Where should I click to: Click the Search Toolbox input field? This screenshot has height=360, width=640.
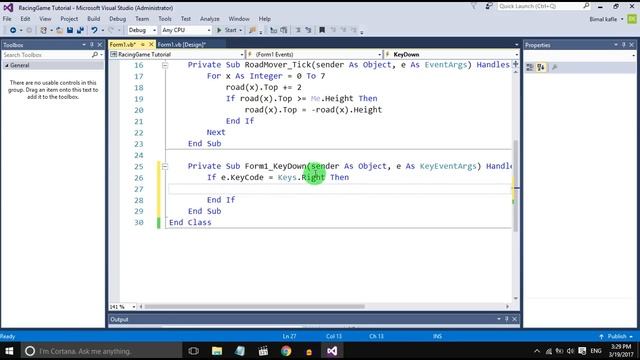[x=47, y=55]
